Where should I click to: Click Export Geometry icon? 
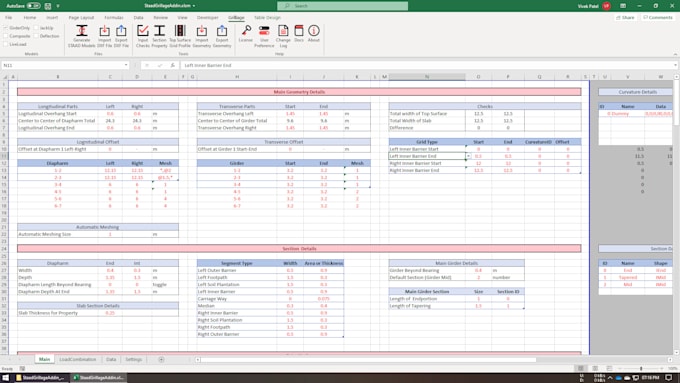pos(222,31)
